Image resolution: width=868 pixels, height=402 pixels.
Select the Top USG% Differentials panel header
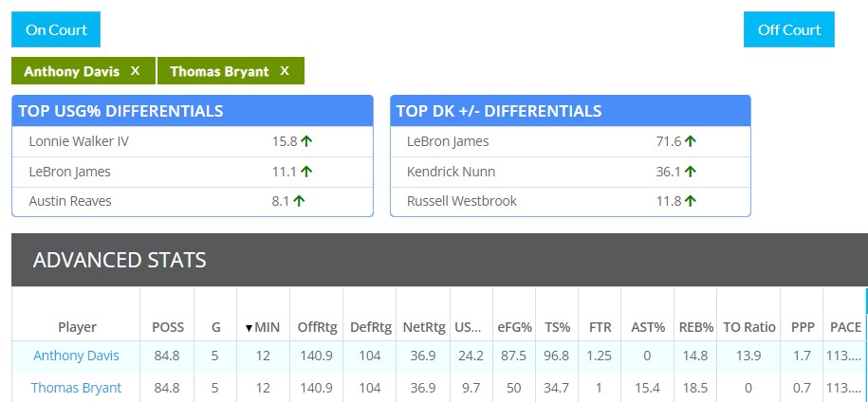click(x=193, y=111)
